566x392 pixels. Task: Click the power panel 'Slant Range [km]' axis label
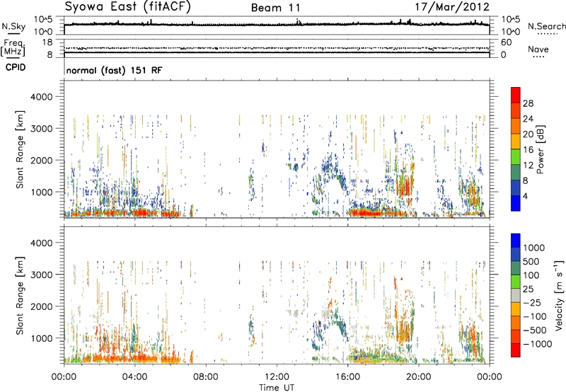(20, 149)
